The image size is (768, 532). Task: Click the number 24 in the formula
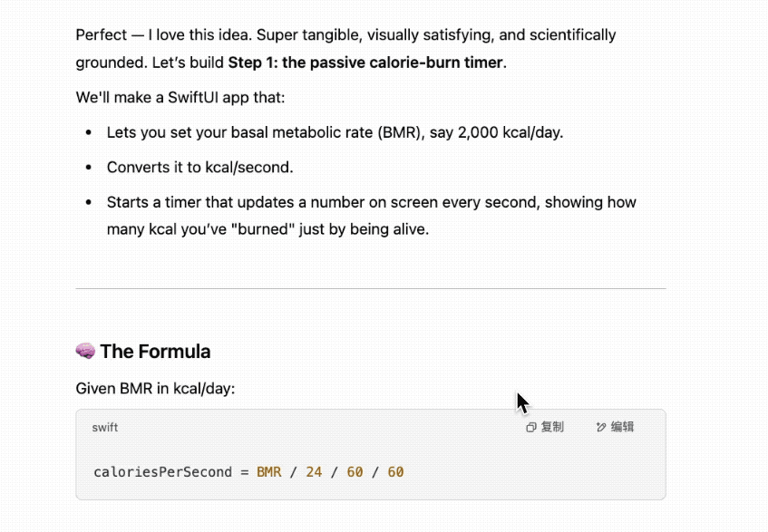[314, 472]
